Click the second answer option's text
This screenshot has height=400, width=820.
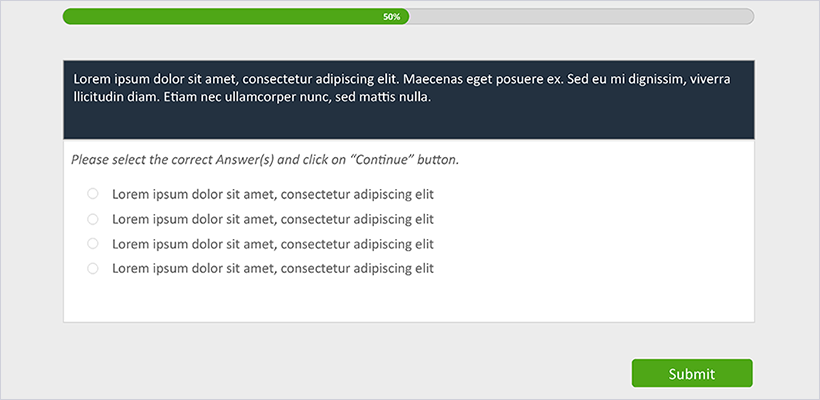(x=272, y=219)
